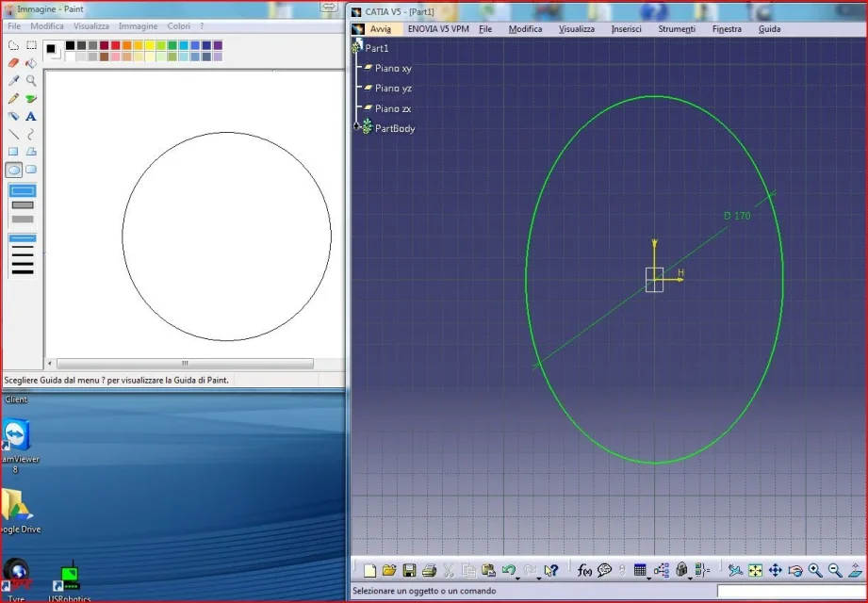
Task: Select Piano yz in the tree
Action: pos(392,88)
